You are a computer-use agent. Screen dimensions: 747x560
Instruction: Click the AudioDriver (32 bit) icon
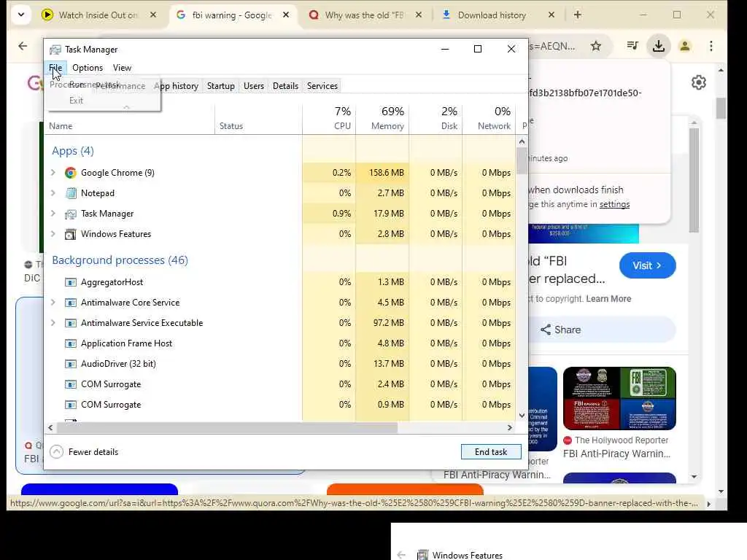(x=71, y=365)
